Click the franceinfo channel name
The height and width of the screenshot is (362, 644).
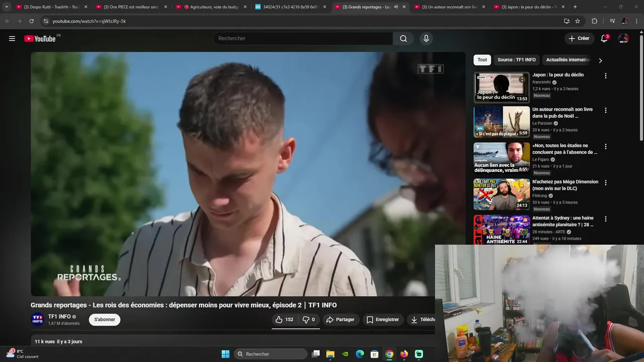541,82
